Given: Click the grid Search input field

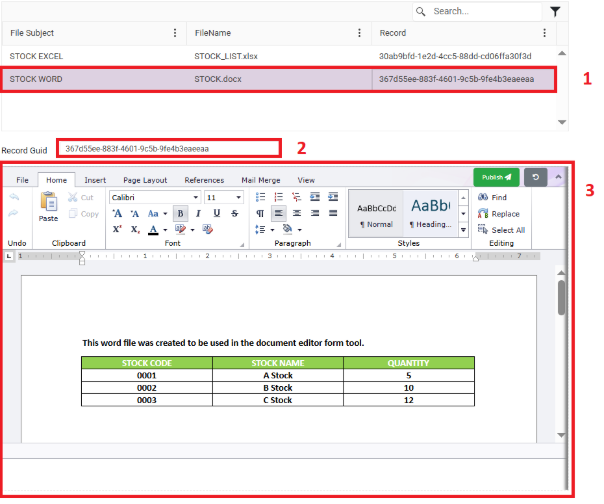Looking at the screenshot, I should coord(478,12).
